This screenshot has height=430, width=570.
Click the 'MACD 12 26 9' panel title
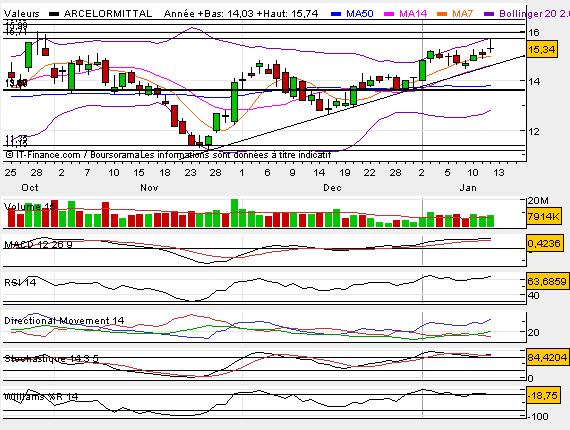(38, 244)
